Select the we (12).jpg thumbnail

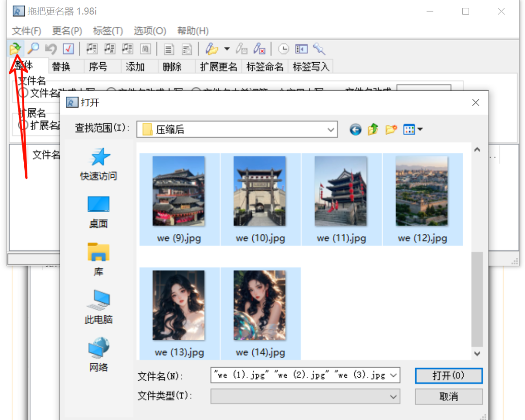pyautogui.click(x=422, y=200)
